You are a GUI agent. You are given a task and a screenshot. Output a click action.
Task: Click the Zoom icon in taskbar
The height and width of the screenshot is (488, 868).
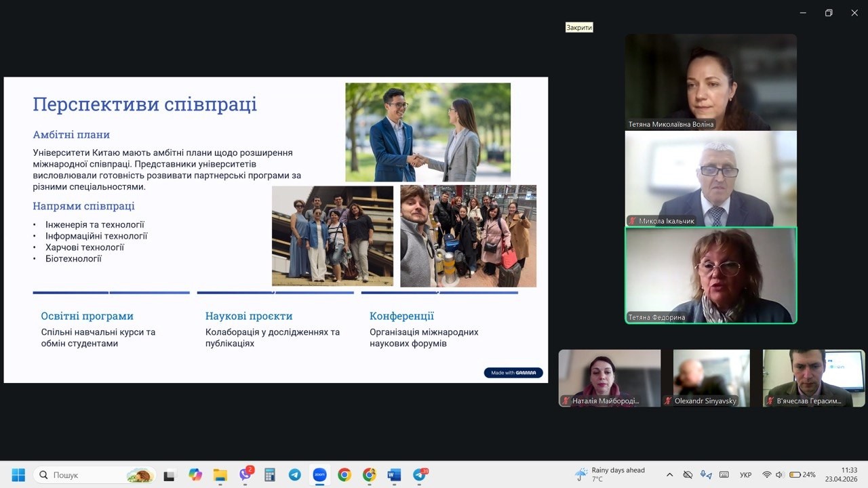pyautogui.click(x=319, y=474)
